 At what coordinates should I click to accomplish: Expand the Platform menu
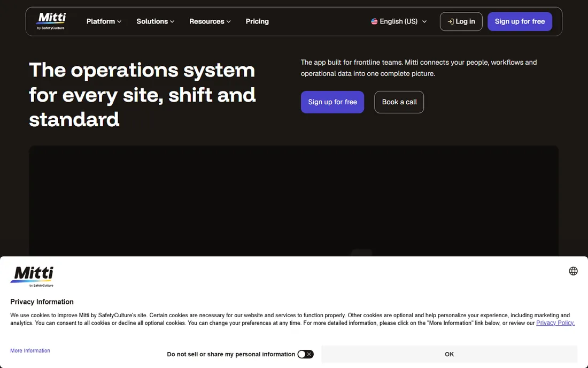click(104, 21)
